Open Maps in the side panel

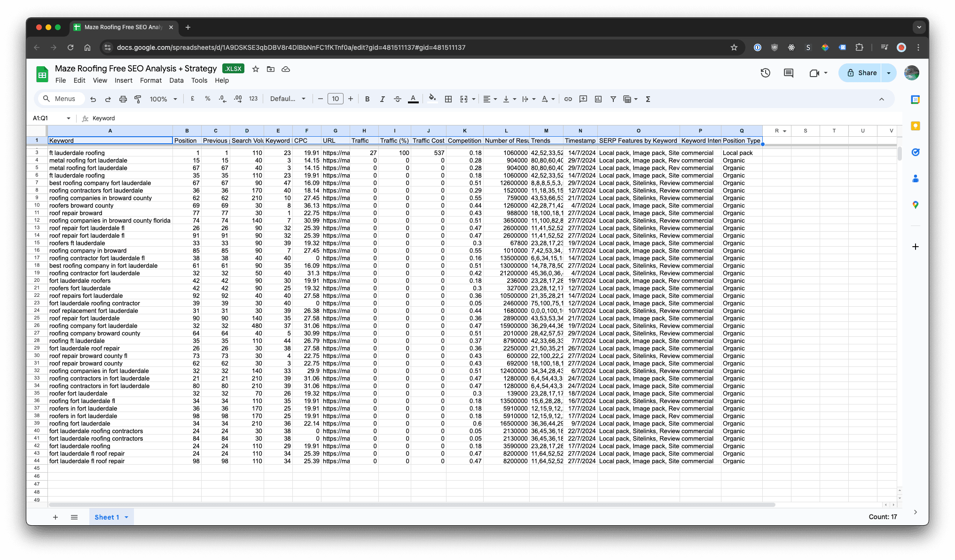tap(915, 205)
